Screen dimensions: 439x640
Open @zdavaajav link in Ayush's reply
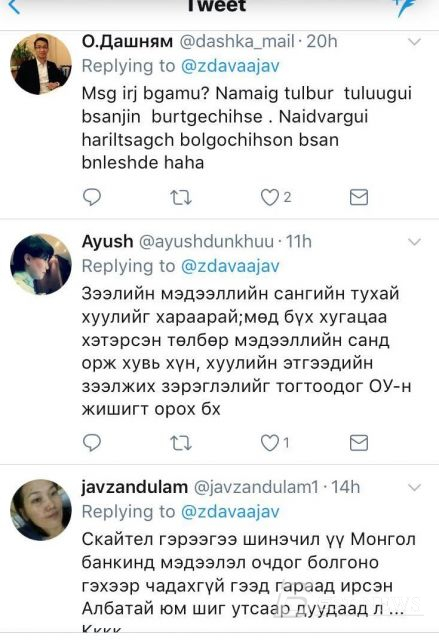230,266
